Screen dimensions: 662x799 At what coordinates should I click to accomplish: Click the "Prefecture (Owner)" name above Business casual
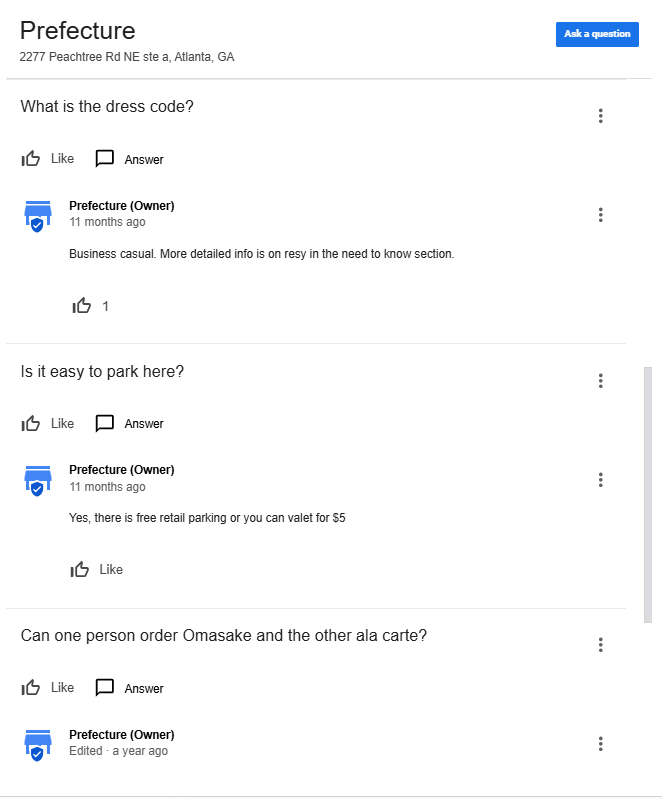pyautogui.click(x=121, y=206)
